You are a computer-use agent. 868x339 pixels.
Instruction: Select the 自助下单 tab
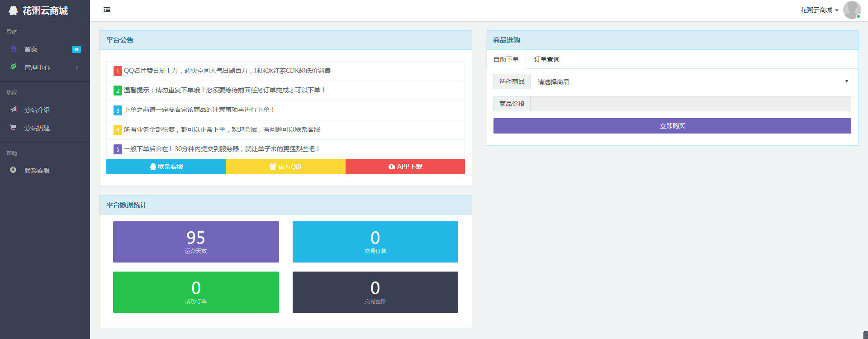coord(506,59)
